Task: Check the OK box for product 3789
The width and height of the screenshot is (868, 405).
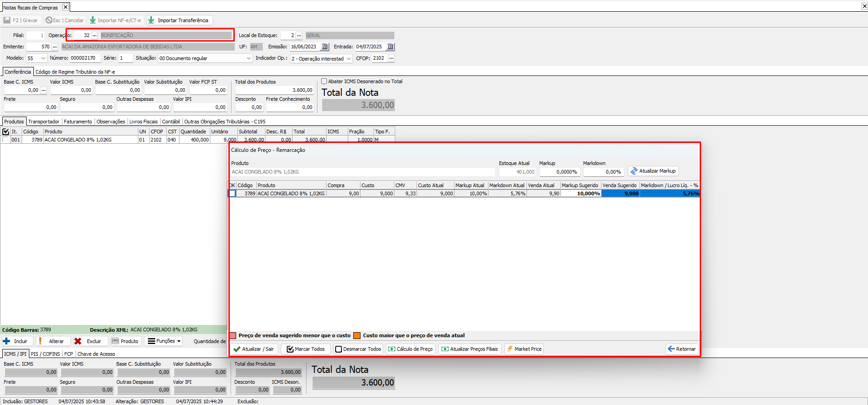Action: 232,193
